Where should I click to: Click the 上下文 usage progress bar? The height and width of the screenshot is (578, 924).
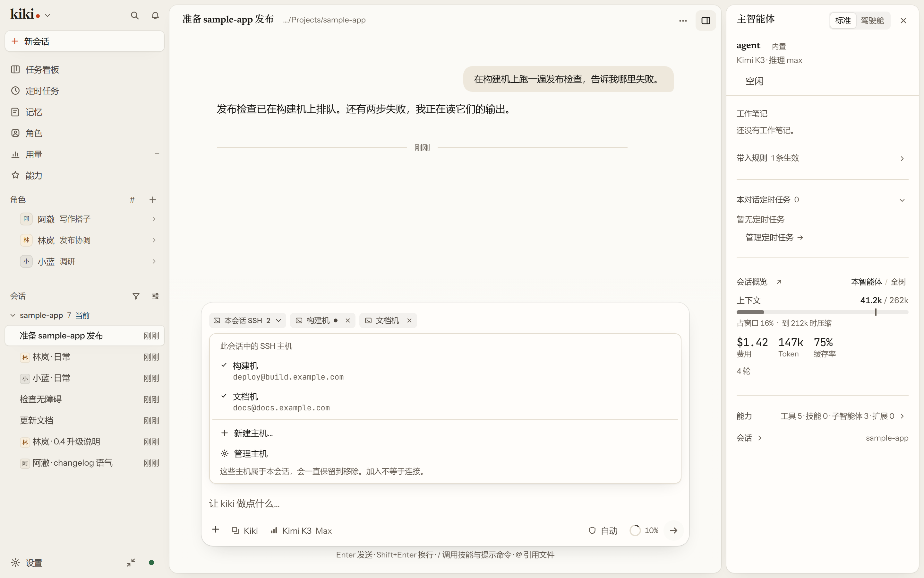click(x=822, y=312)
